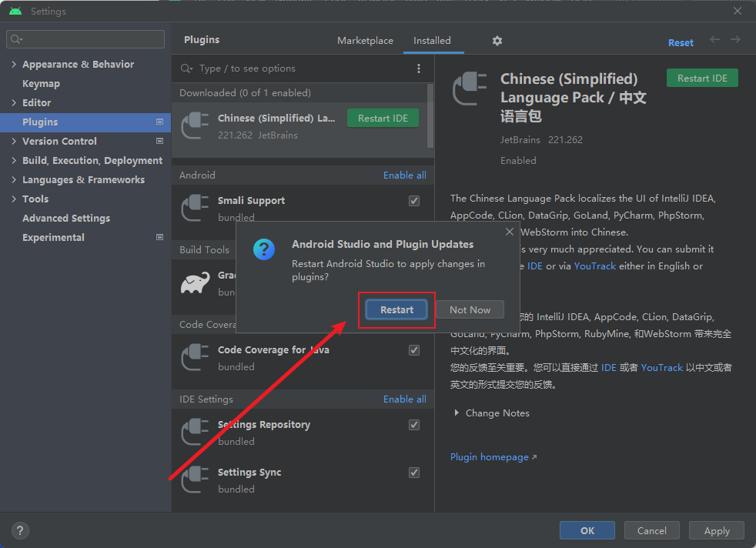756x548 pixels.
Task: Close the Settings window
Action: pyautogui.click(x=738, y=11)
